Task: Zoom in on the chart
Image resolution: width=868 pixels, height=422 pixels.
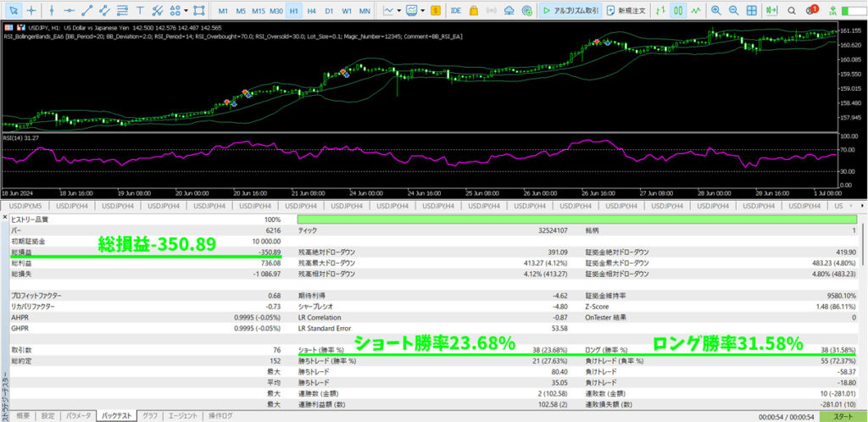Action: [715, 10]
